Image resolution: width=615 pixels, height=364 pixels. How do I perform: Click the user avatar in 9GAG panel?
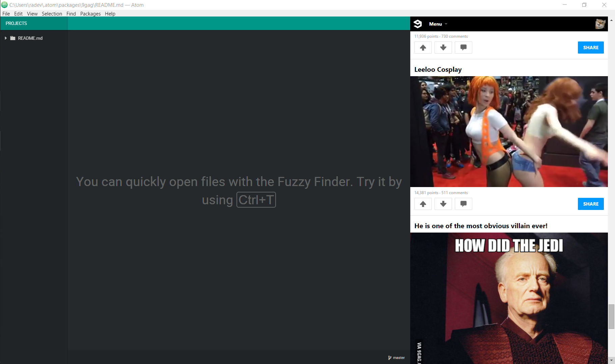(x=600, y=24)
